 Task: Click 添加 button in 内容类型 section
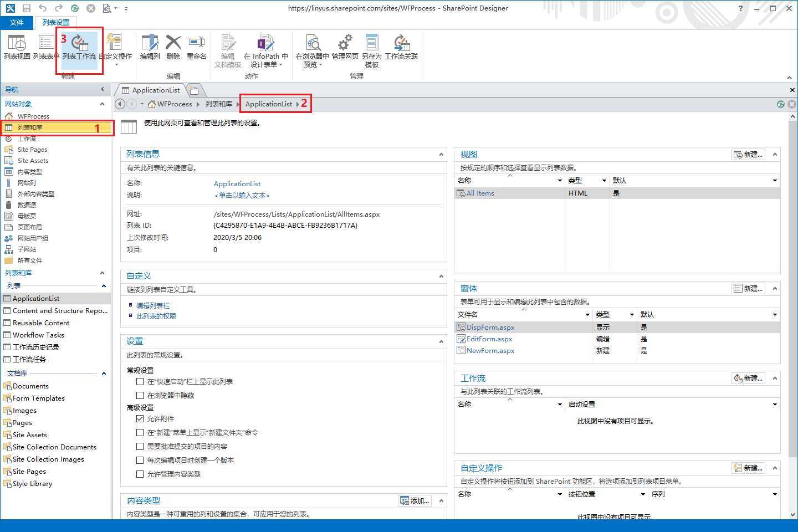(x=415, y=501)
